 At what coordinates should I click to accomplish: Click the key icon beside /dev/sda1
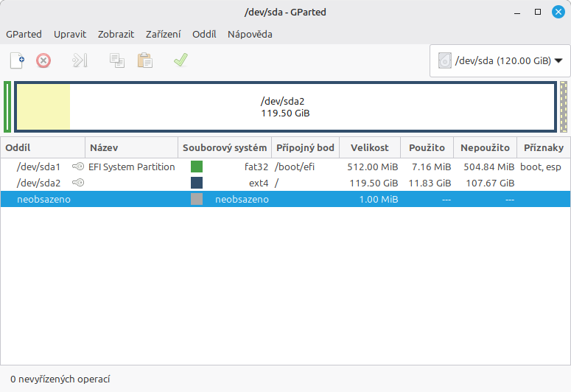[78, 167]
